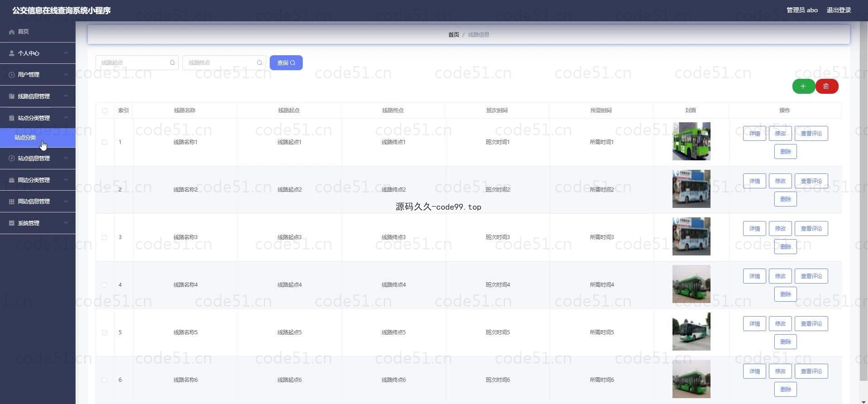The image size is (868, 404).
Task: Open the bus cover image in row 2
Action: click(691, 189)
